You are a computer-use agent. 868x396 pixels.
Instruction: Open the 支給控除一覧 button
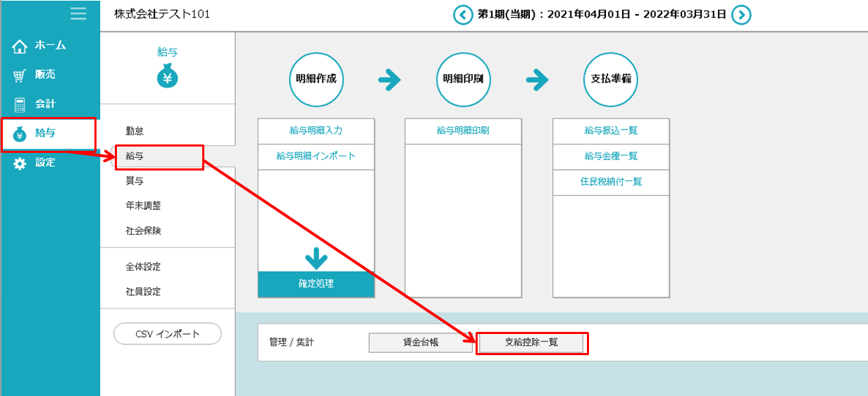click(531, 342)
